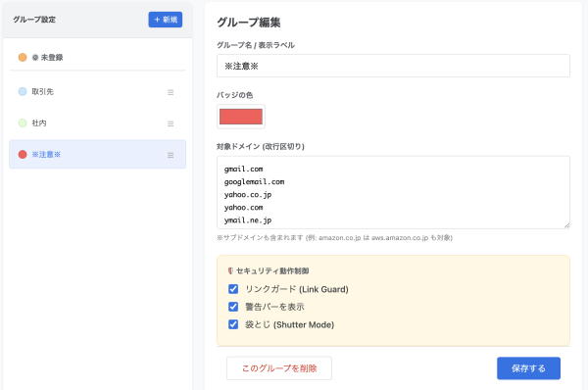
Task: Disable 袋とじ (Shutter Mode) checkbox
Action: click(x=233, y=324)
